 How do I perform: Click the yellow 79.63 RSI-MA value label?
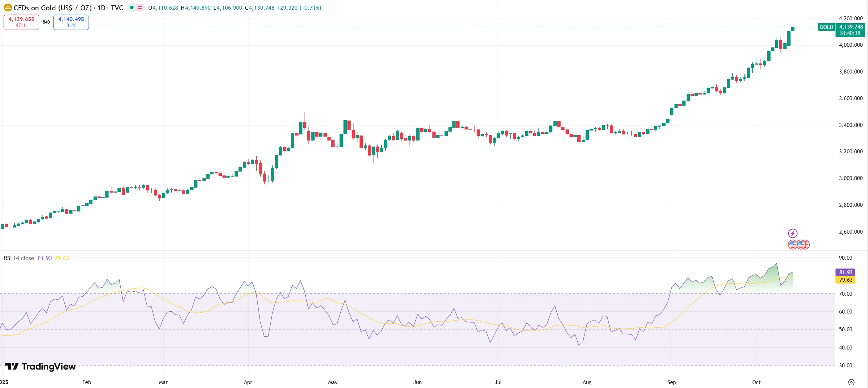846,280
